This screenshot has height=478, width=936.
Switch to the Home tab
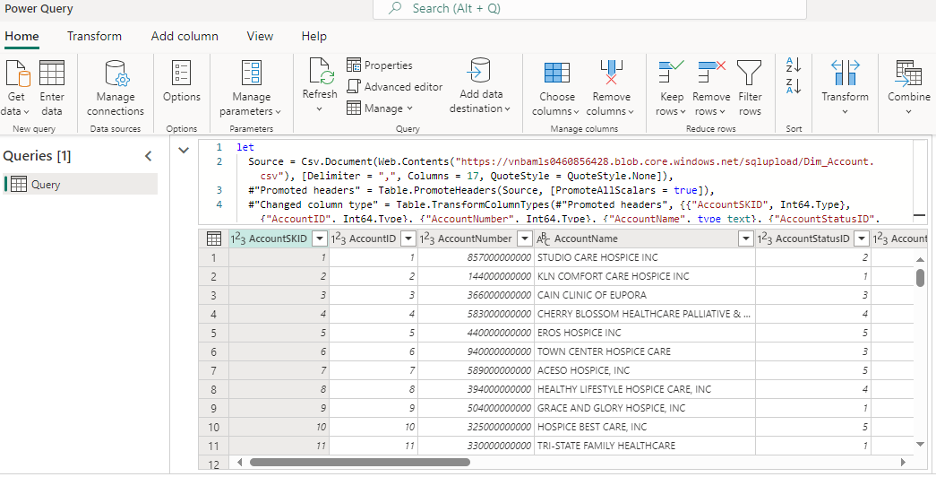[x=22, y=36]
